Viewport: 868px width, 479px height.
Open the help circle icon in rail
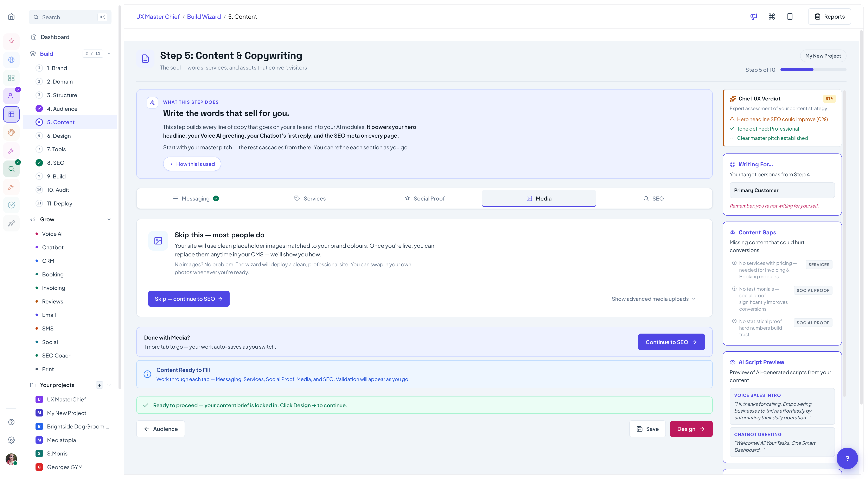[11, 422]
